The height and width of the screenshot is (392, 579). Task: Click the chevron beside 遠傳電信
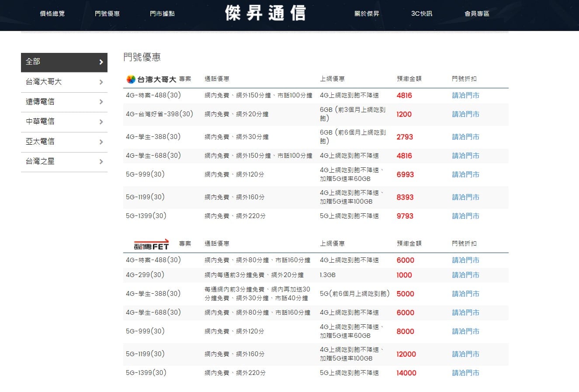[101, 102]
